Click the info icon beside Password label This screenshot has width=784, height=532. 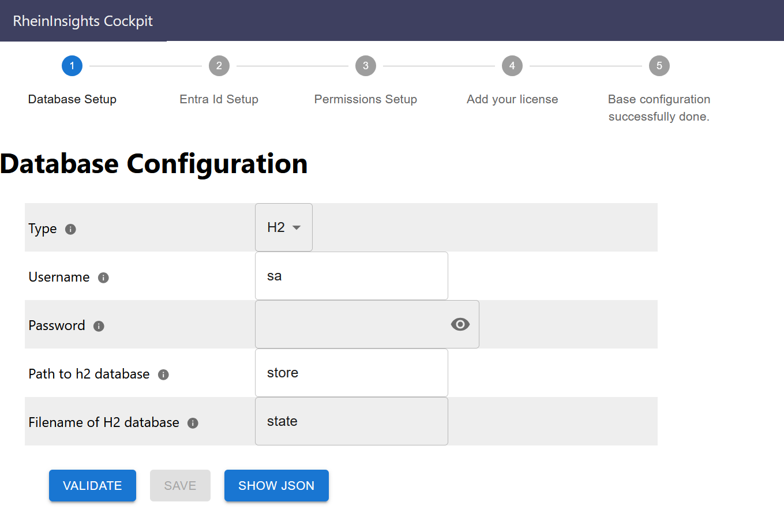99,326
